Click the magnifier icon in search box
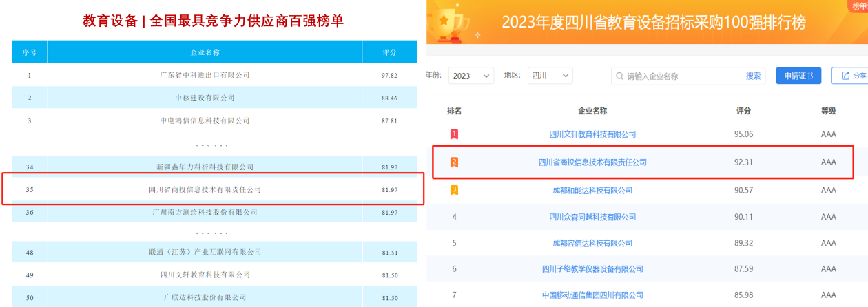The width and height of the screenshot is (868, 307). (x=620, y=76)
